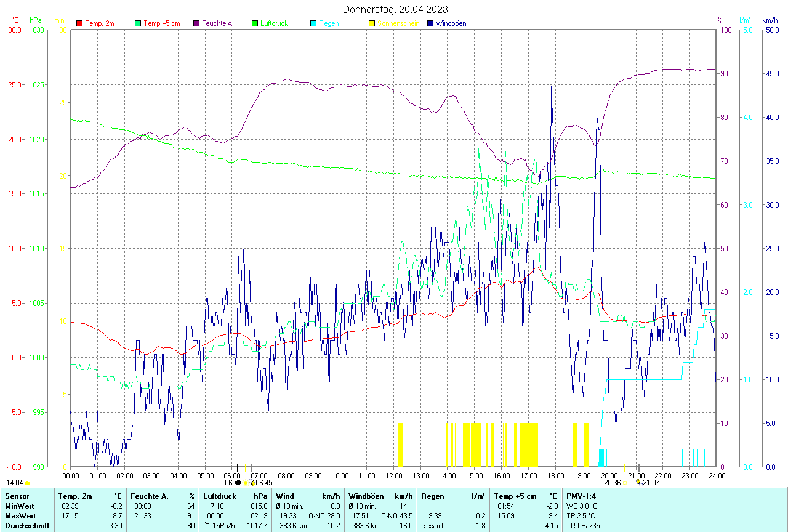788x532 pixels.
Task: Select the 'Regen' legend label
Action: 329,23
